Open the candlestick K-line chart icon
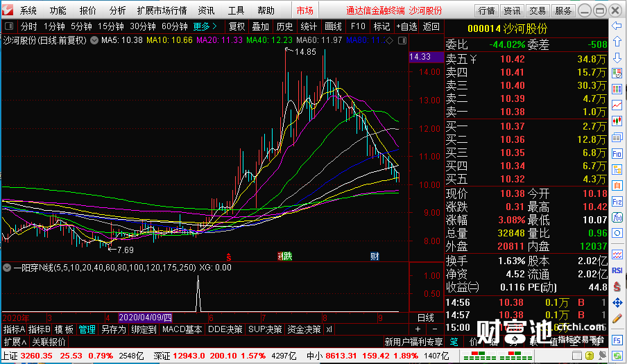627x364 pixels. coord(617,121)
